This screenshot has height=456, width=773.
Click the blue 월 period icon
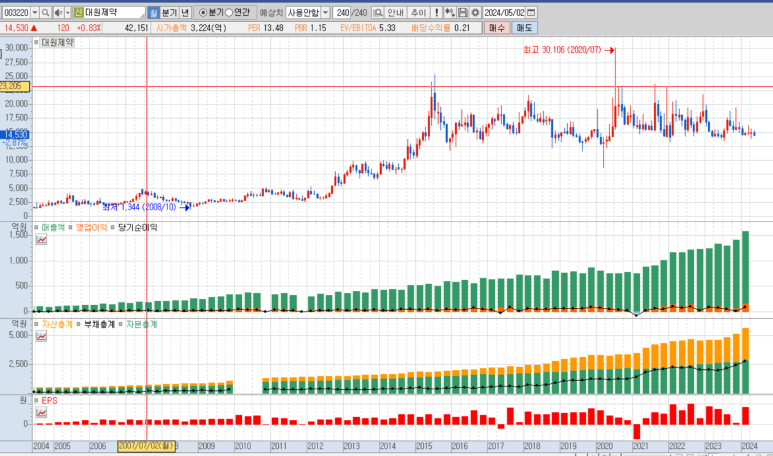click(154, 12)
